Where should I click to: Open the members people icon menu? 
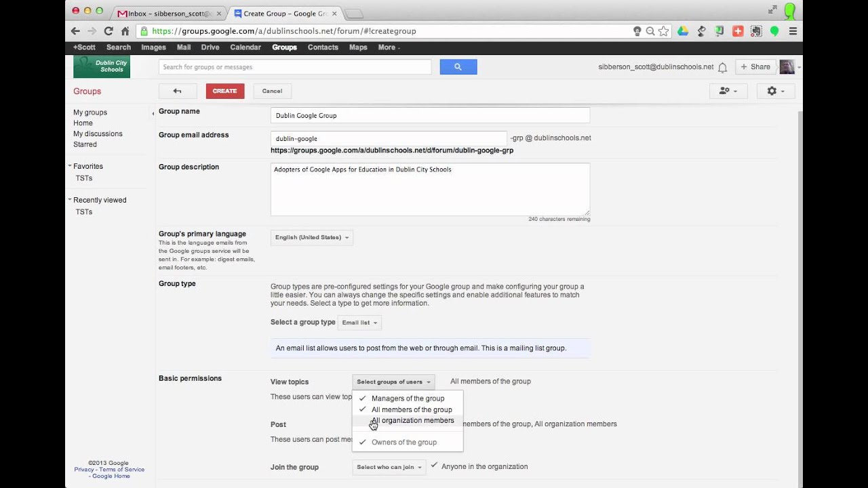pos(728,91)
